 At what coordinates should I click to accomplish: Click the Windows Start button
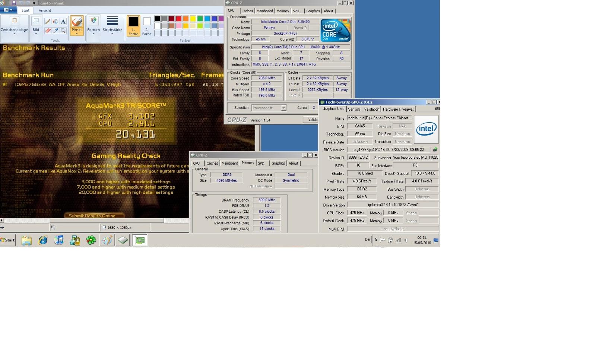pyautogui.click(x=8, y=240)
